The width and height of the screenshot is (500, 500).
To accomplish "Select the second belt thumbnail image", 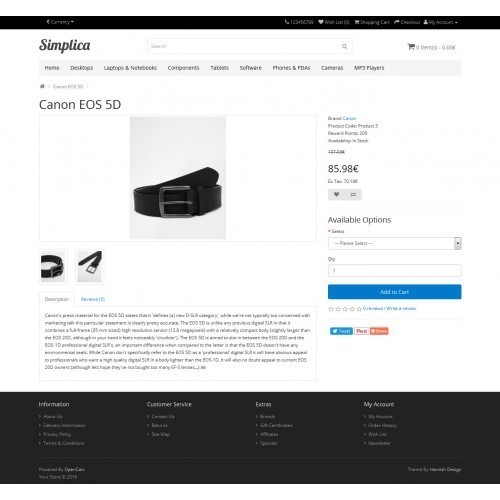I will coord(89,267).
